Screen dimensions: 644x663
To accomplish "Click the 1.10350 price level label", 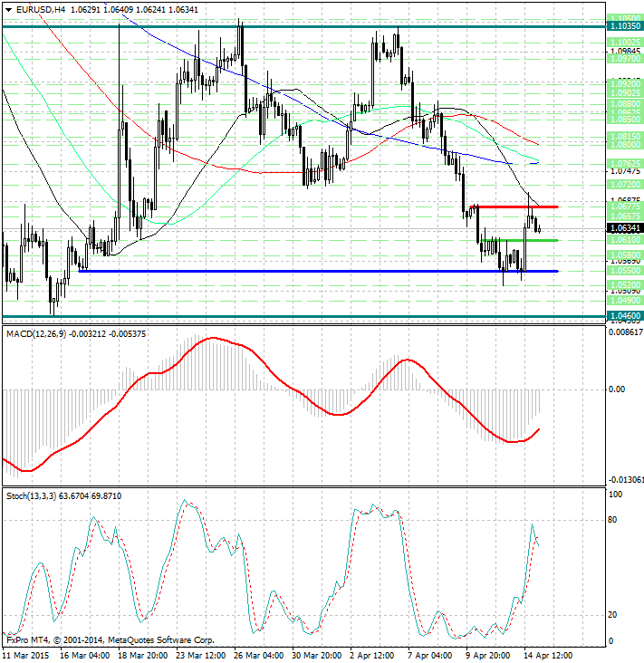I will click(x=625, y=26).
